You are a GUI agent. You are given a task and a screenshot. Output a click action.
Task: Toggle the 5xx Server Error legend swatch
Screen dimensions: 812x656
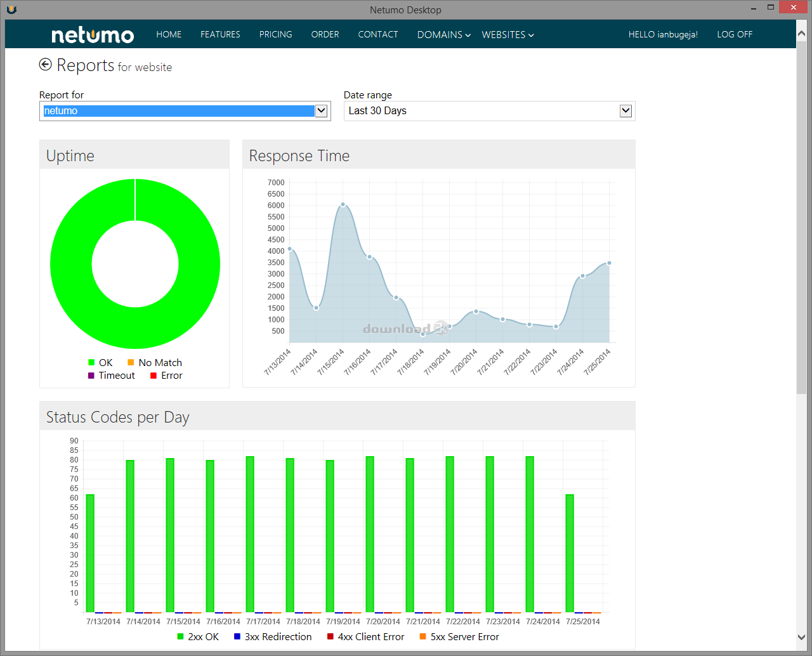point(422,636)
